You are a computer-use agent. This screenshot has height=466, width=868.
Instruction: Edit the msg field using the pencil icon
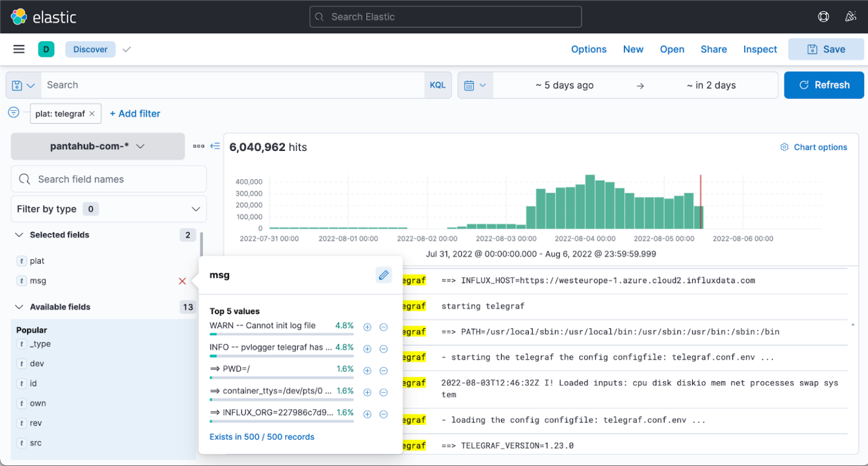(384, 275)
